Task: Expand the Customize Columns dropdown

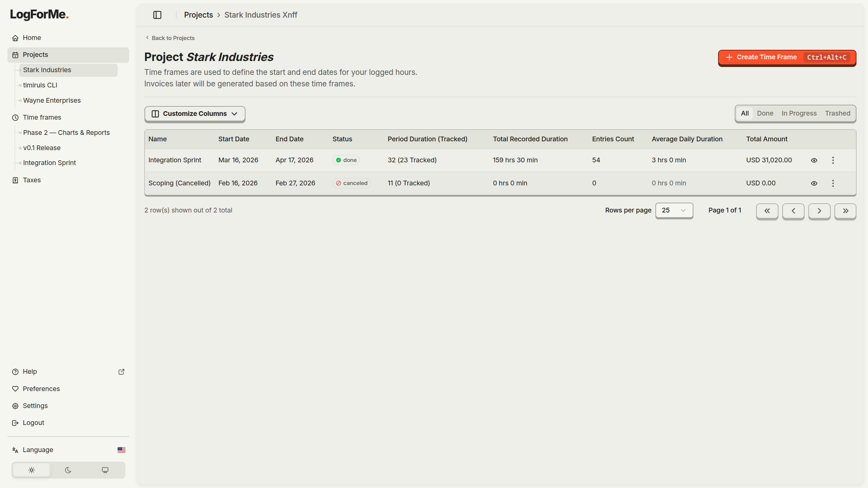Action: (195, 114)
